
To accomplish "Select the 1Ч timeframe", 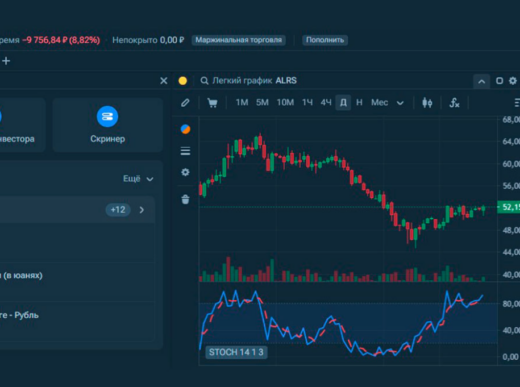I will 307,102.
